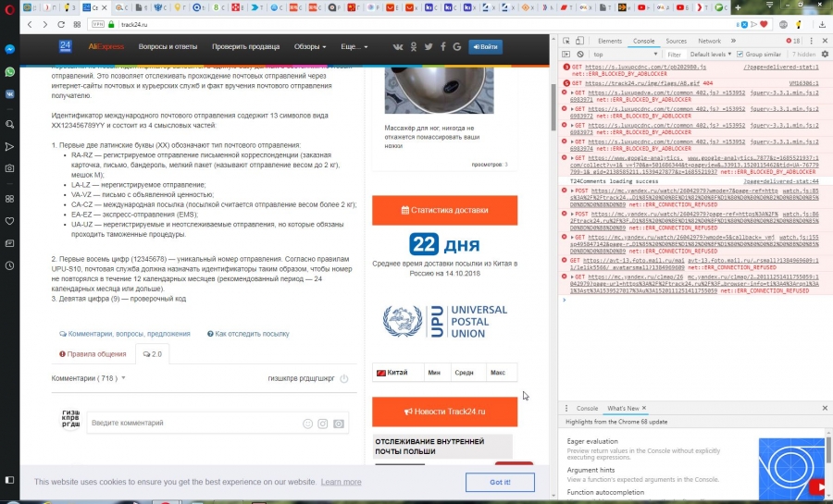Image resolution: width=833 pixels, height=504 pixels.
Task: Click the Track24 site logo
Action: (x=66, y=46)
